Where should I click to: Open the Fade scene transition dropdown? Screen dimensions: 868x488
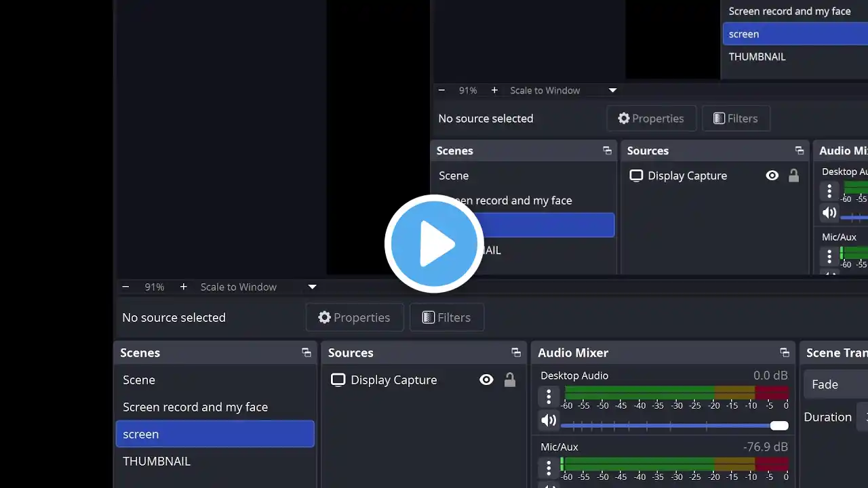[x=836, y=384]
